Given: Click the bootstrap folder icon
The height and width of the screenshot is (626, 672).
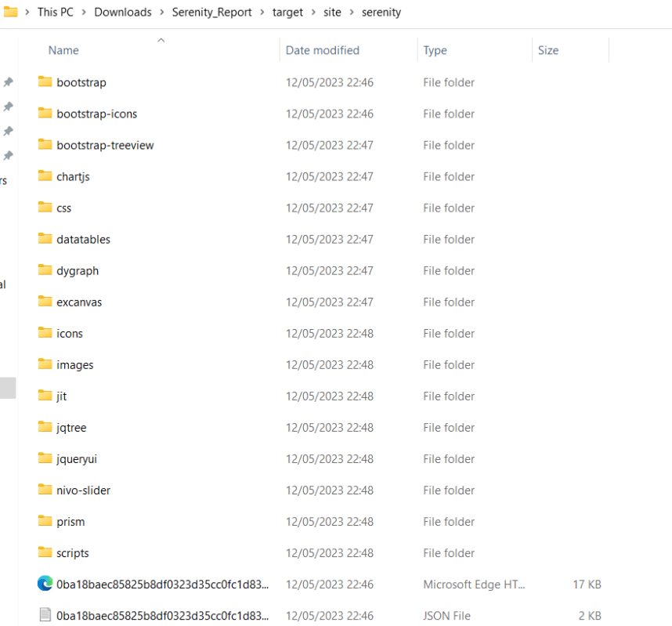Looking at the screenshot, I should [x=45, y=82].
